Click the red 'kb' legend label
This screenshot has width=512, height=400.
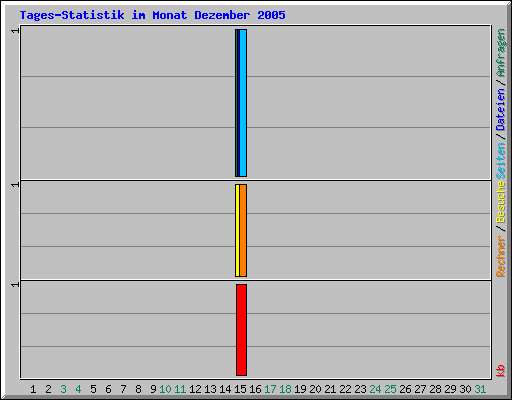500,371
